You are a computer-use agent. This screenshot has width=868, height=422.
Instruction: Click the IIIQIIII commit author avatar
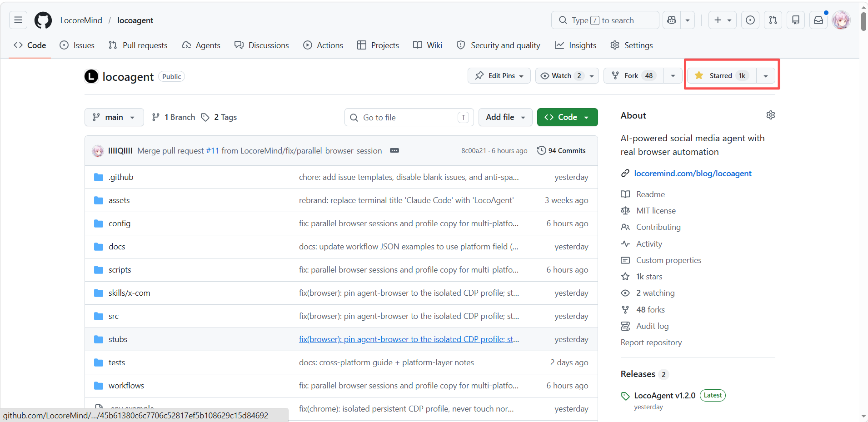[x=98, y=151]
